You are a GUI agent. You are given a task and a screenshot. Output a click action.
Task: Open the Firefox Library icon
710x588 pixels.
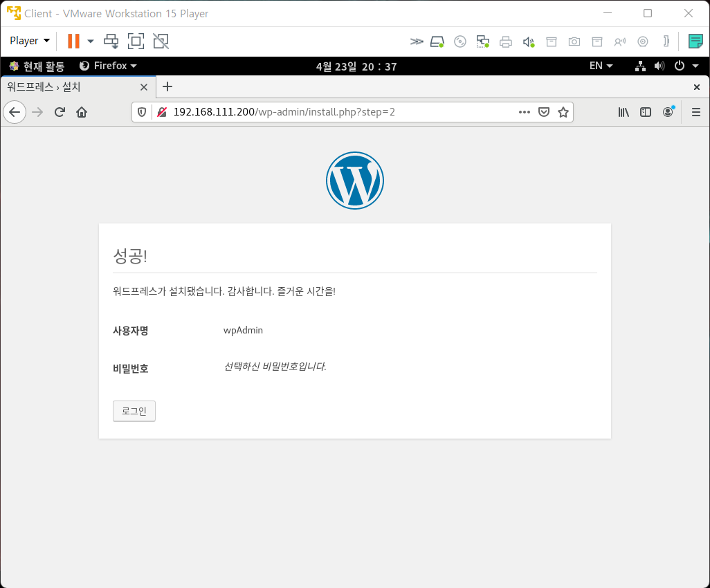623,112
